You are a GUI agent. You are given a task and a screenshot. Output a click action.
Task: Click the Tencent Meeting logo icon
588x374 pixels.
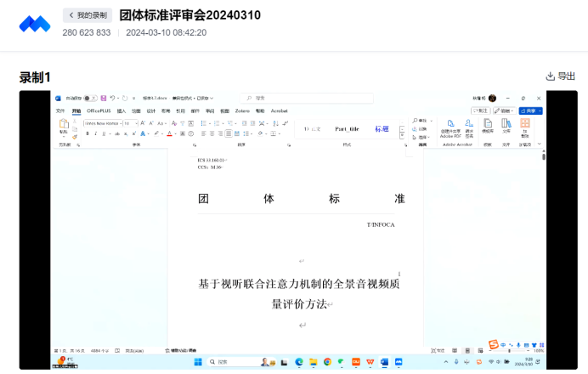click(35, 24)
